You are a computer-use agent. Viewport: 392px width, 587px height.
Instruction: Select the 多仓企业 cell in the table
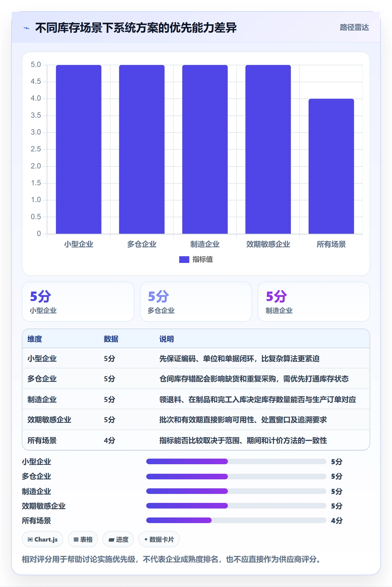tap(42, 379)
